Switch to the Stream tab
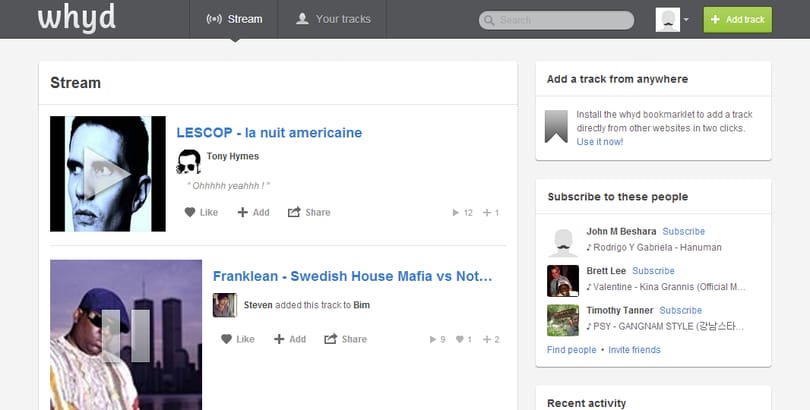810x410 pixels. (x=234, y=19)
